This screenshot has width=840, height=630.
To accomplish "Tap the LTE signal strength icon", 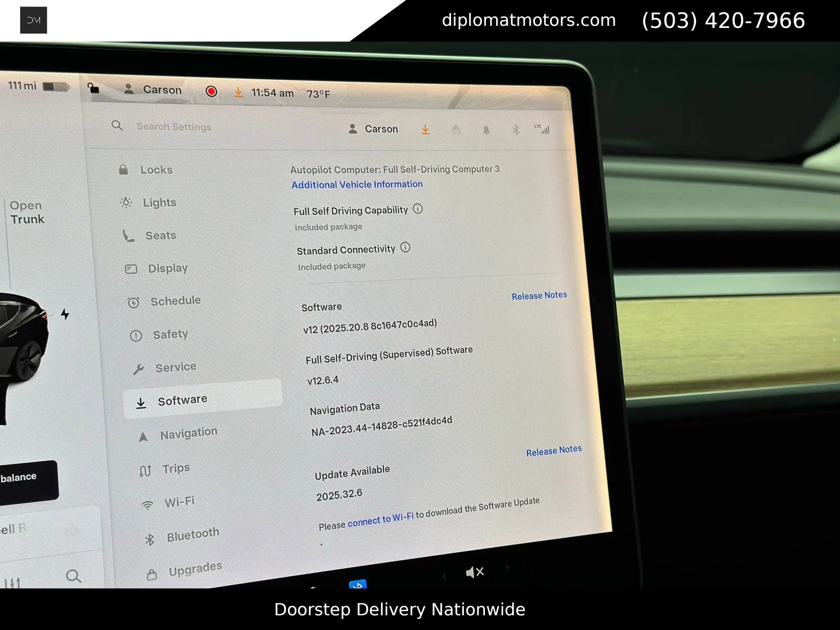I will (x=543, y=130).
